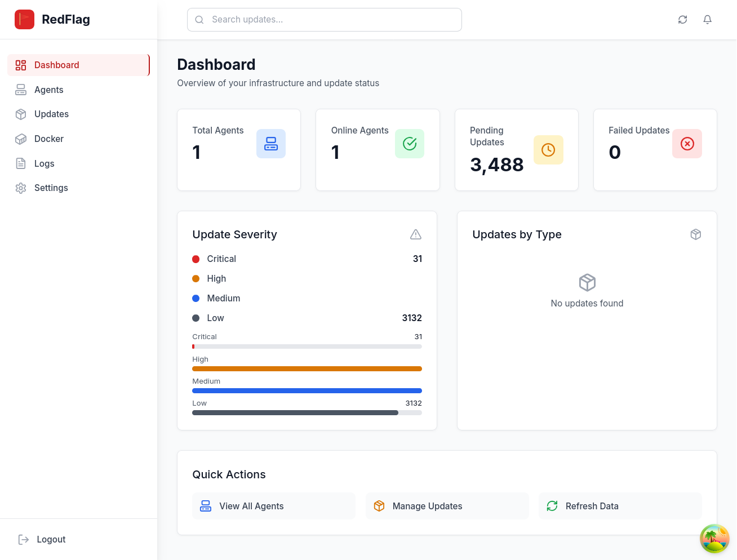Click the green check icon on Online Agents
The width and height of the screenshot is (737, 560).
coord(409,144)
